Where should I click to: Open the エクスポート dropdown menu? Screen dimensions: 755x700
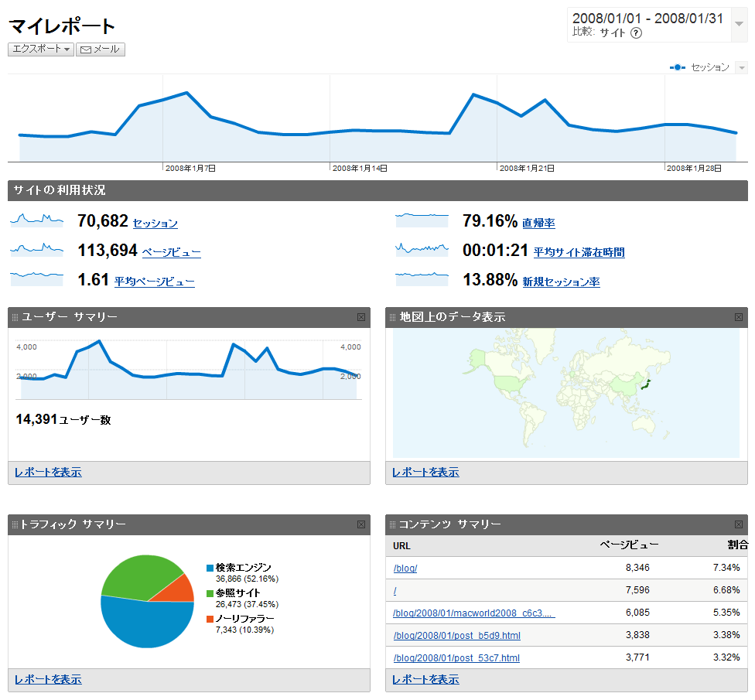(x=41, y=50)
